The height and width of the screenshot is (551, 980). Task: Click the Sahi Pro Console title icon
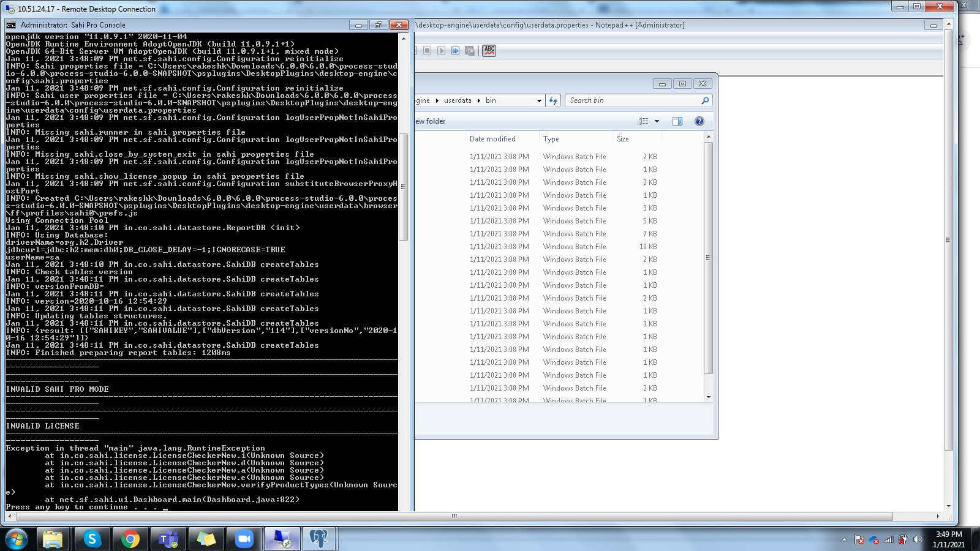[11, 25]
